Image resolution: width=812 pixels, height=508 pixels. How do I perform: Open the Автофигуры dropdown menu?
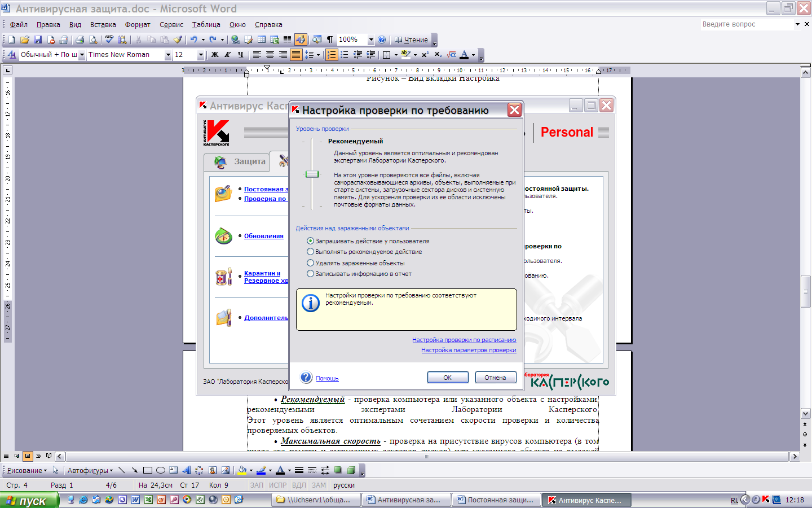click(90, 470)
